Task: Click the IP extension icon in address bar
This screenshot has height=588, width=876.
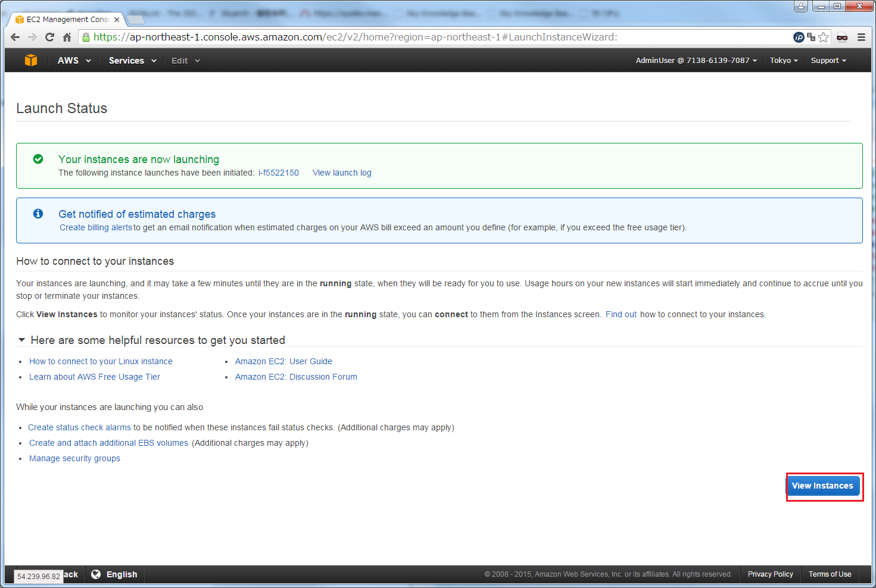Action: coord(799,37)
